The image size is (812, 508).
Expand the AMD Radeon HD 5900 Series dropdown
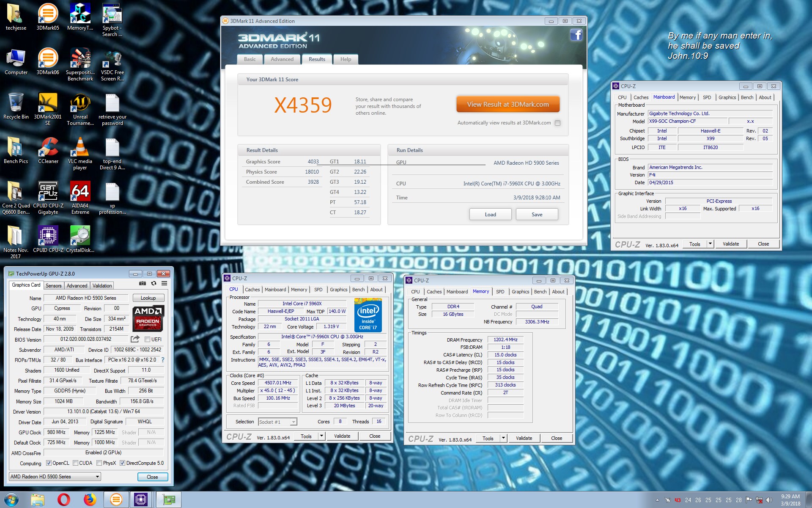pos(55,477)
